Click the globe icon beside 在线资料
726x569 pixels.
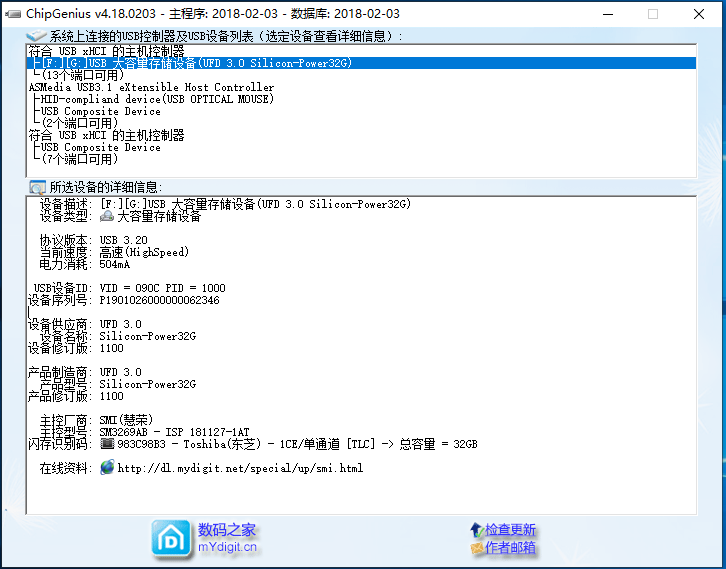[107, 468]
